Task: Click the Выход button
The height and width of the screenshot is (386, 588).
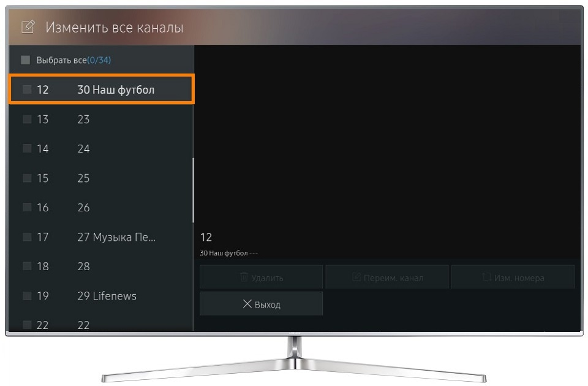Action: pyautogui.click(x=261, y=303)
